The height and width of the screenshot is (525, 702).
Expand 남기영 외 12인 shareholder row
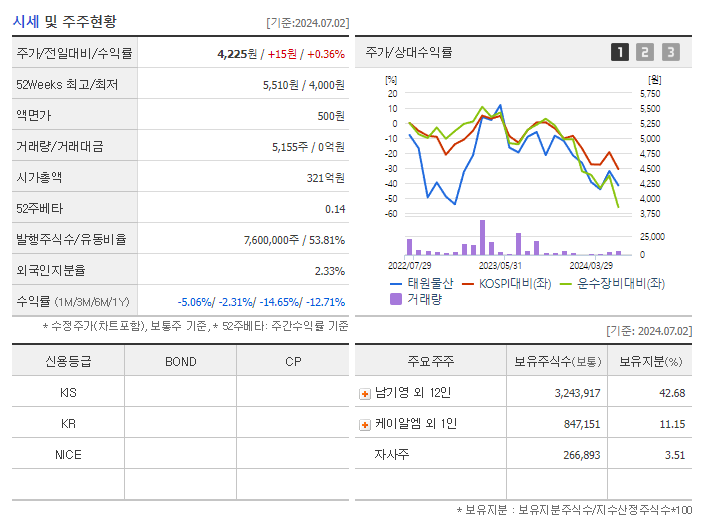coord(365,394)
